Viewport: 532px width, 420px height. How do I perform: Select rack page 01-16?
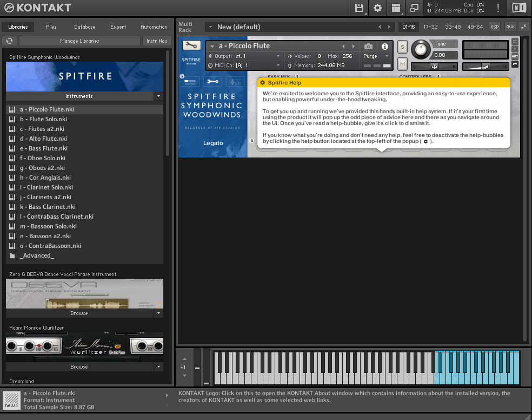(x=409, y=27)
